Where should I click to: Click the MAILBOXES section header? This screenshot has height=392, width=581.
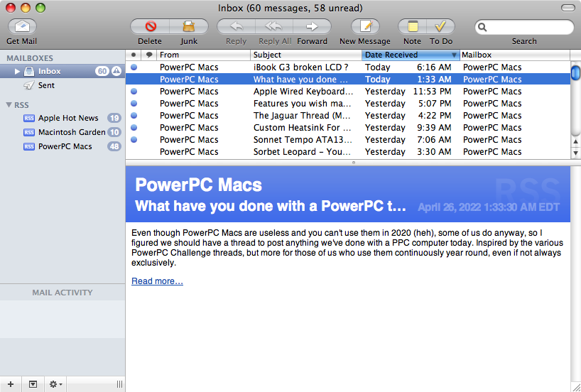pos(30,58)
